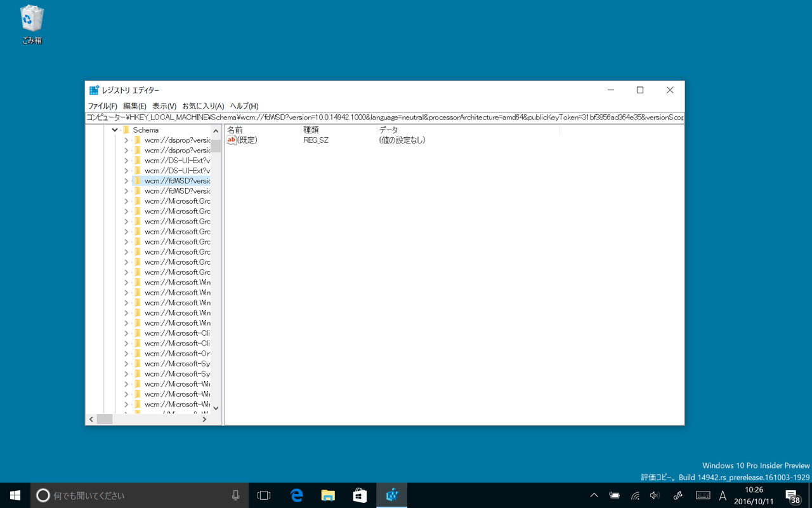812x508 pixels.
Task: Select the highlighted wcm://fdWSD key label
Action: click(177, 181)
